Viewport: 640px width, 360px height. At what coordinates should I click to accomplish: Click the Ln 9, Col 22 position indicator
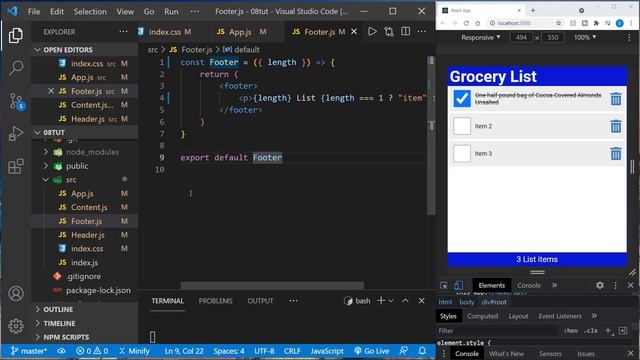coord(184,351)
